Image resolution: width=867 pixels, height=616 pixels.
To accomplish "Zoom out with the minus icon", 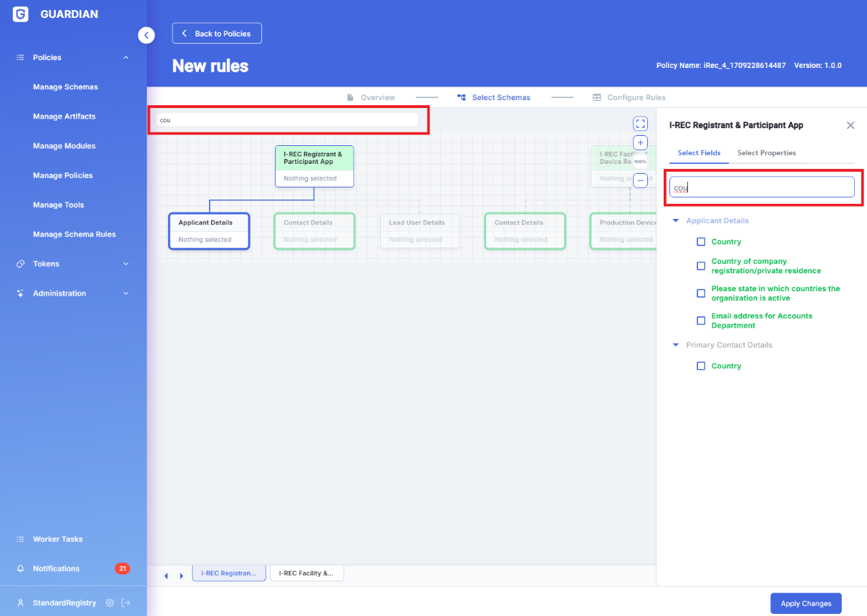I will click(641, 180).
